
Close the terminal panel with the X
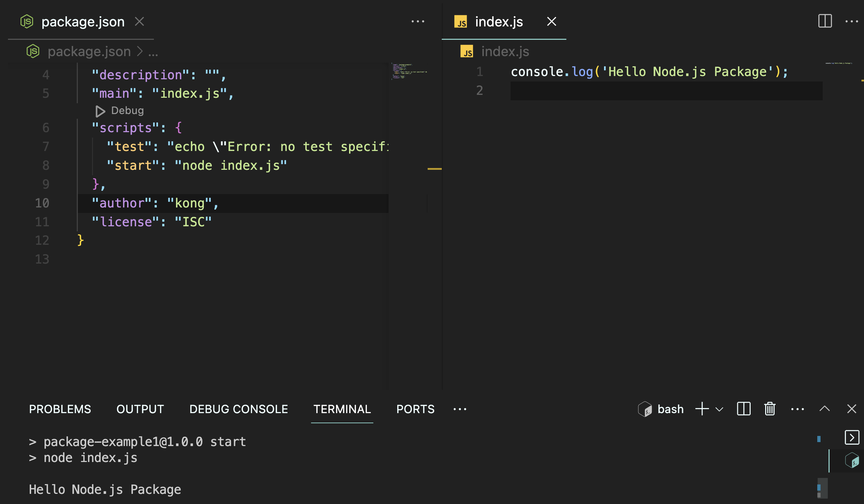(x=852, y=409)
